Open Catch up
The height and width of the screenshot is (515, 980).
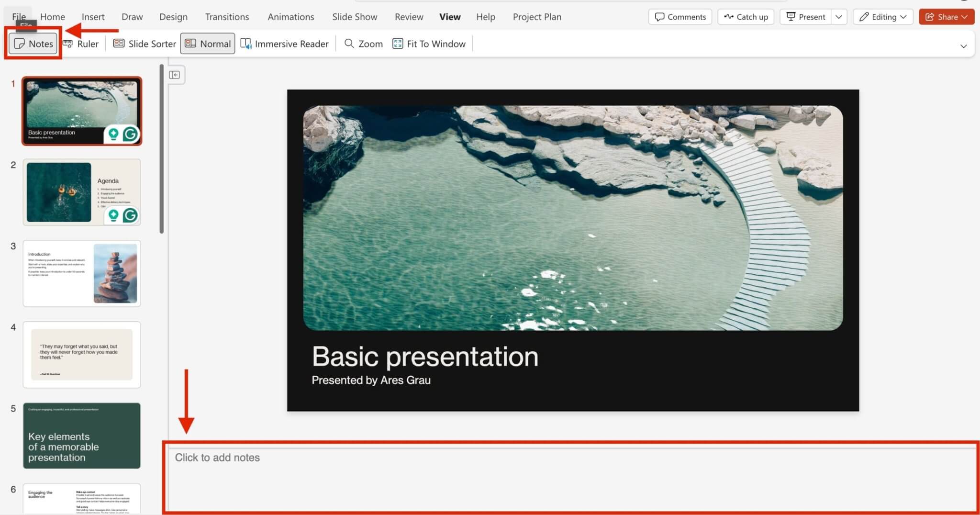(746, 16)
